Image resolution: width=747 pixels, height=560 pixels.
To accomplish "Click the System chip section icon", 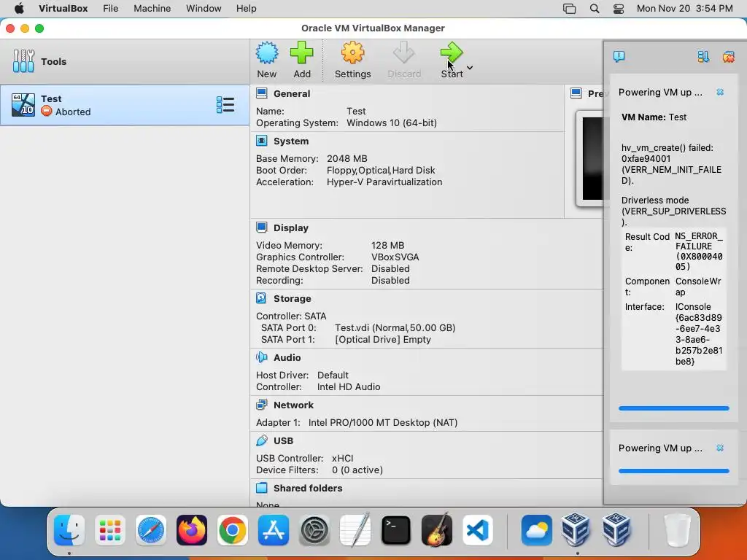I will pos(262,141).
